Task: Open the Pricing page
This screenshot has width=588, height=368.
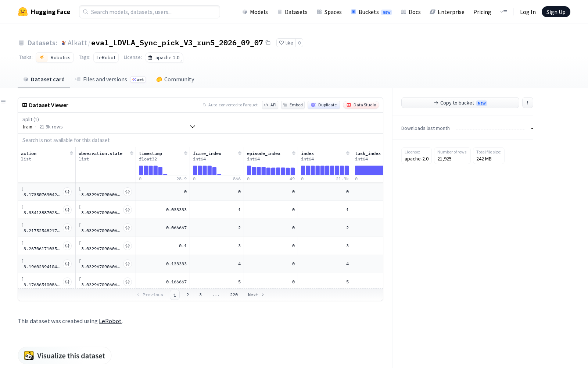Action: (x=482, y=12)
